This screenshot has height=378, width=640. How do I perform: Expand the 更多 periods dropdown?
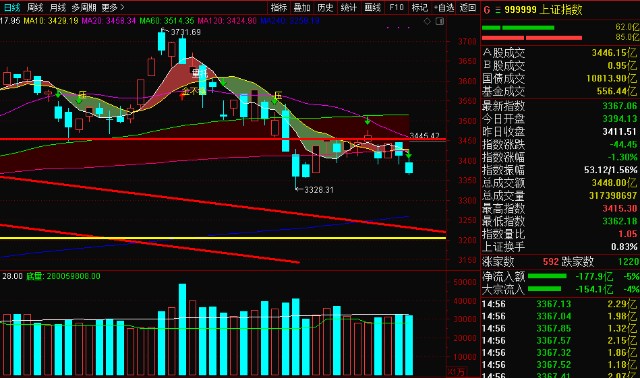point(112,7)
